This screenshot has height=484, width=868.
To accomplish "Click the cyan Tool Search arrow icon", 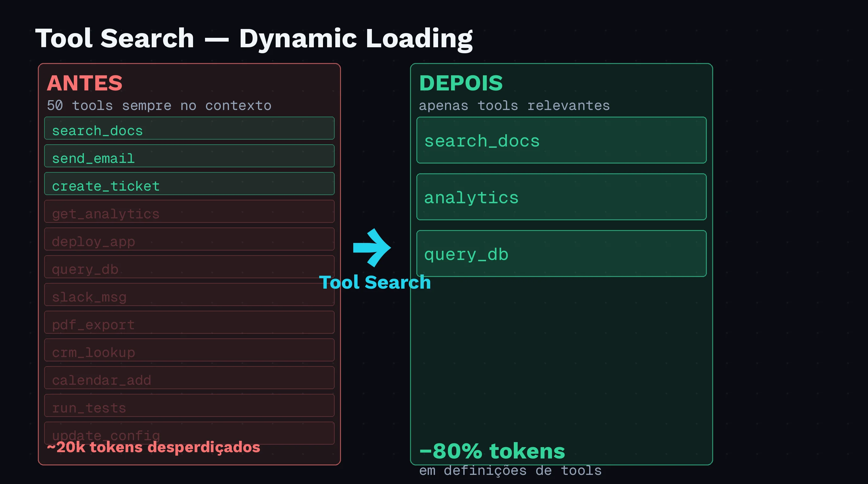I will point(372,248).
